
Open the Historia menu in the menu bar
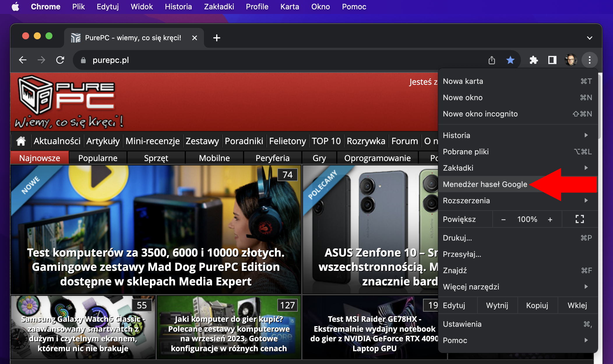click(x=178, y=7)
